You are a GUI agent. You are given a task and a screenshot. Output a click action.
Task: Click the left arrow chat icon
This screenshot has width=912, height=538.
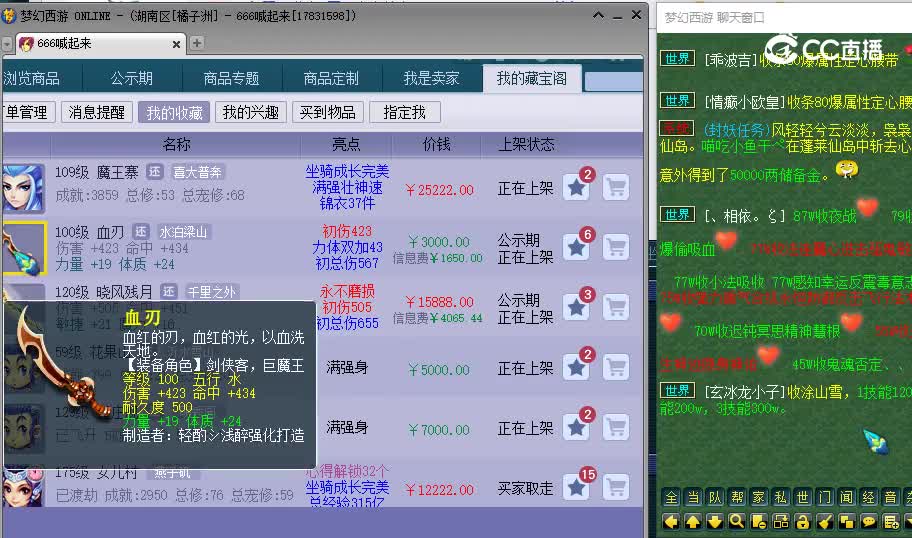(671, 522)
